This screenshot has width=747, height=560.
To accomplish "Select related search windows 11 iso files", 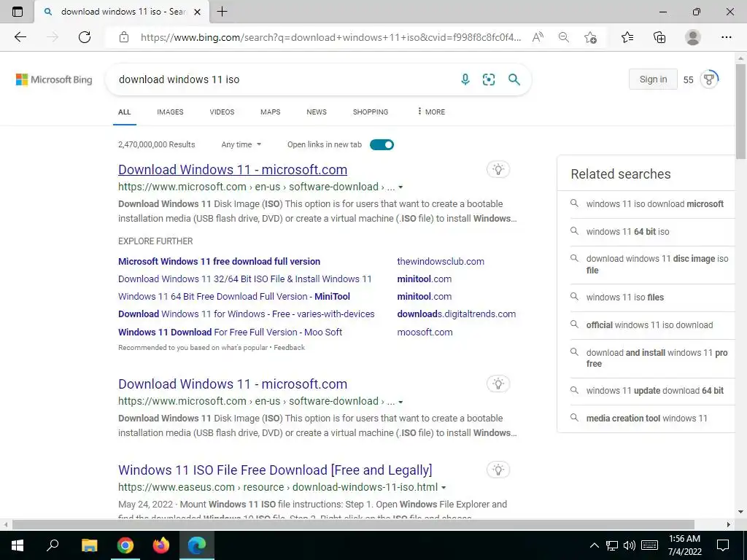I will pos(624,297).
